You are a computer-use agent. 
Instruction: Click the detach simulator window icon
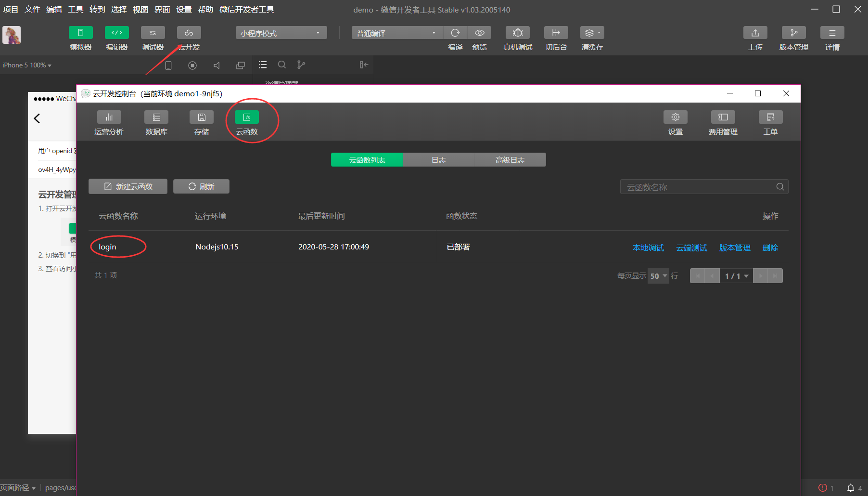(x=241, y=65)
